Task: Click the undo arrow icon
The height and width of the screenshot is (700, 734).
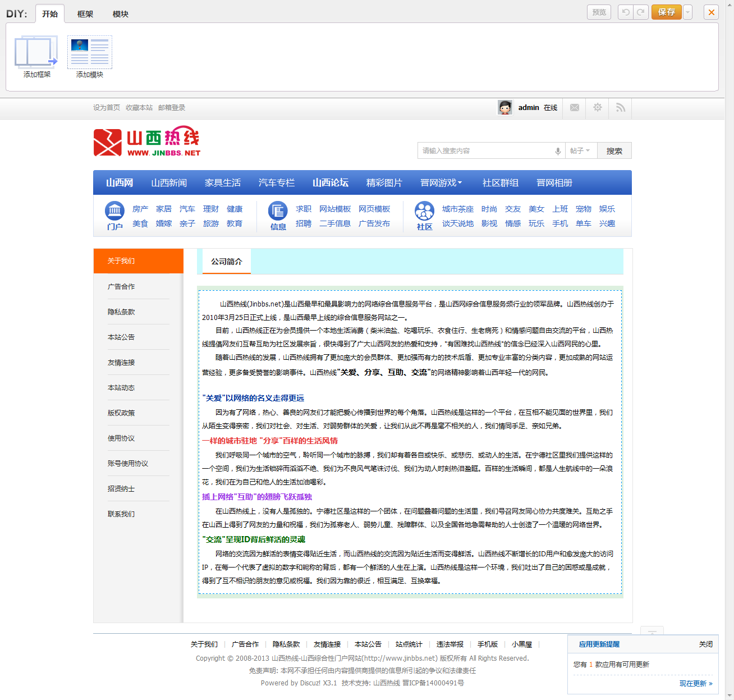Action: [625, 11]
